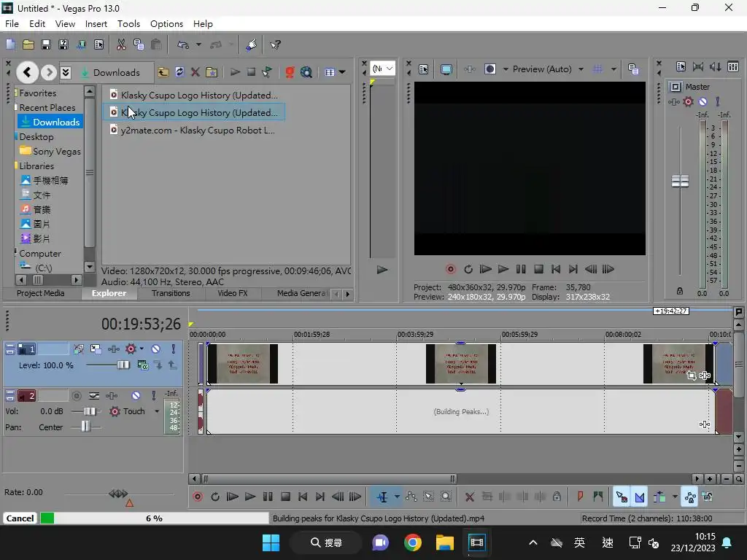Pause playback in the timeline transport bar

[x=268, y=497]
